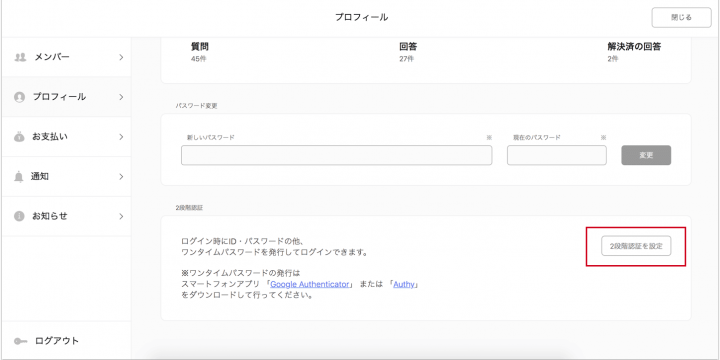Expand the 通知 chevron arrow
The width and height of the screenshot is (720, 360).
tap(121, 177)
